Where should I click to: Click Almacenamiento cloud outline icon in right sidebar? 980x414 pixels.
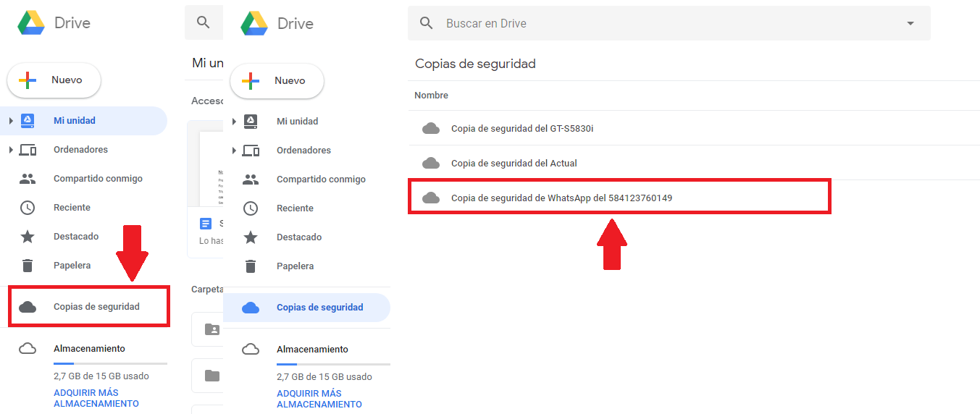tap(251, 350)
